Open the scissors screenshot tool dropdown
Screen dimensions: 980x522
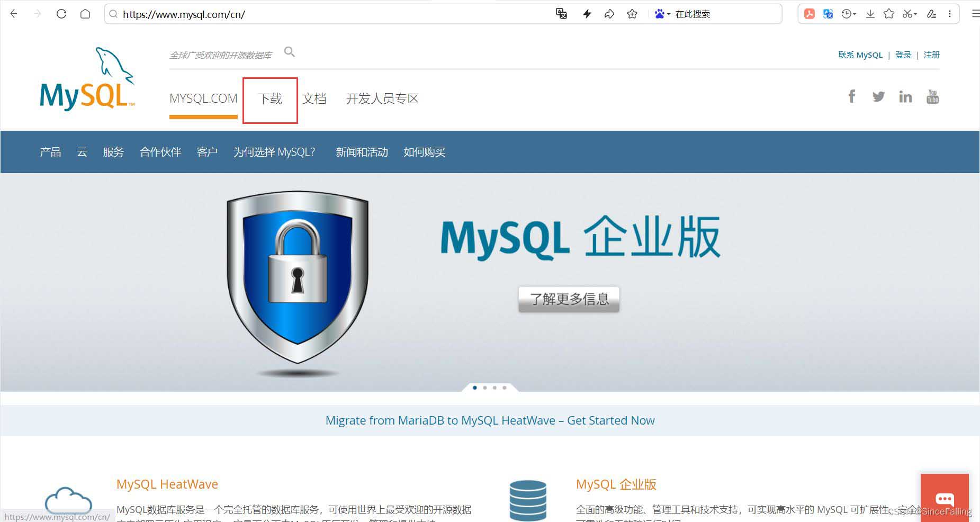click(909, 14)
